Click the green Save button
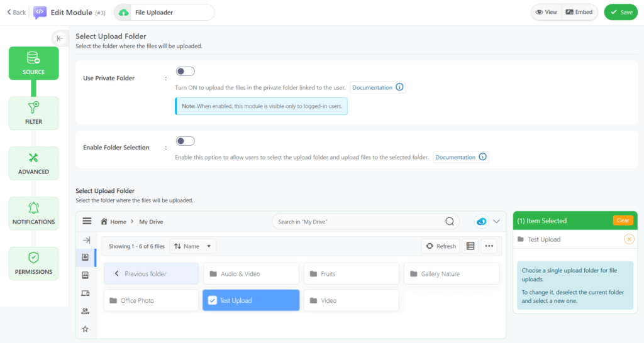 click(620, 12)
